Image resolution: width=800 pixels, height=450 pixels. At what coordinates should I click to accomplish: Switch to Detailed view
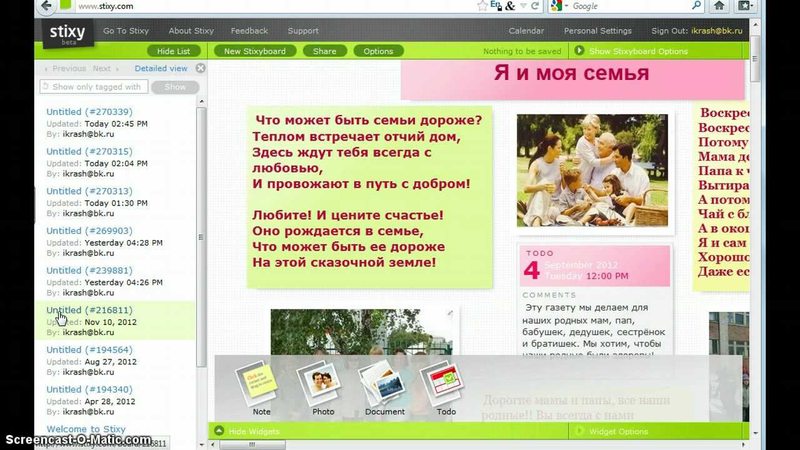(160, 69)
